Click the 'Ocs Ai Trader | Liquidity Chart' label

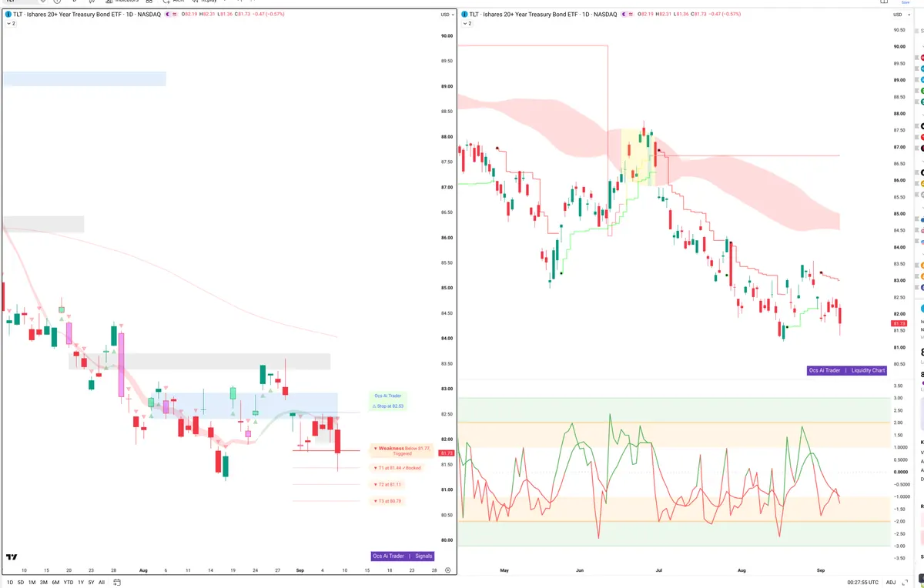click(x=847, y=370)
